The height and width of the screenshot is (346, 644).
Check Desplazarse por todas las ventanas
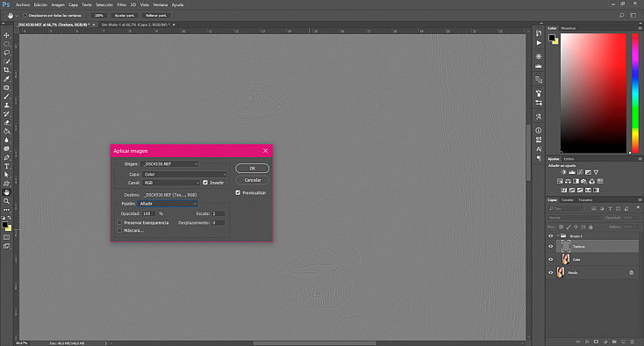[x=25, y=16]
